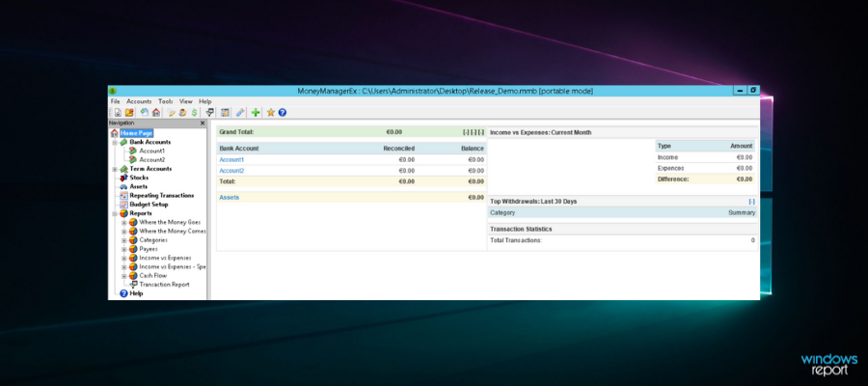Click the blue question mark toolbar icon

pyautogui.click(x=283, y=112)
